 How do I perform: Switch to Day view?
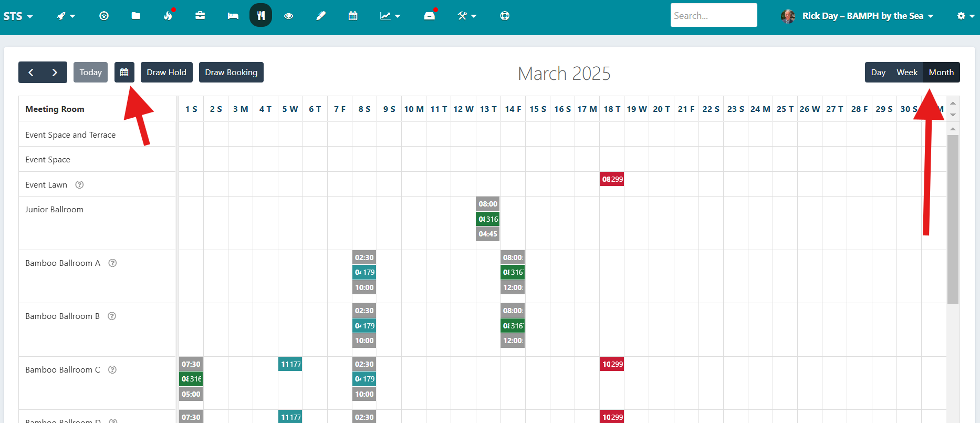click(x=878, y=73)
